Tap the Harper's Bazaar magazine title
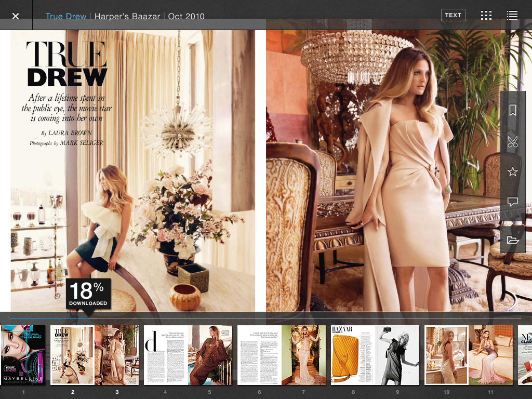The width and height of the screenshot is (532, 399). [127, 16]
